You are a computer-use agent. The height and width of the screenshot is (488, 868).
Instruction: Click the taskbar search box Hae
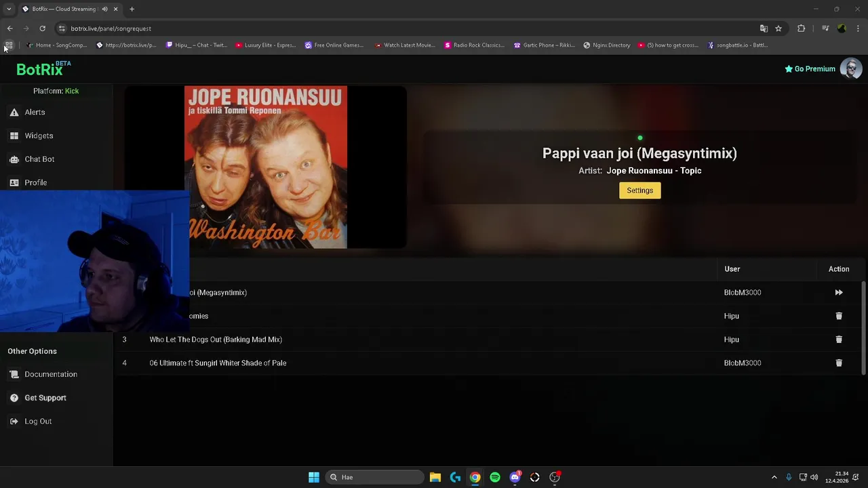tap(375, 477)
